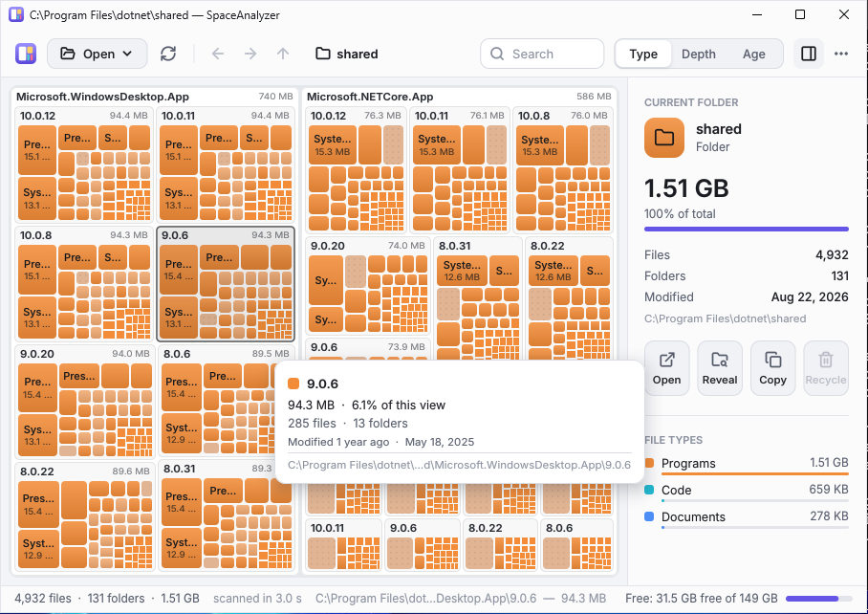The height and width of the screenshot is (614, 868).
Task: Click the 4,932 files count in status bar
Action: 43,599
